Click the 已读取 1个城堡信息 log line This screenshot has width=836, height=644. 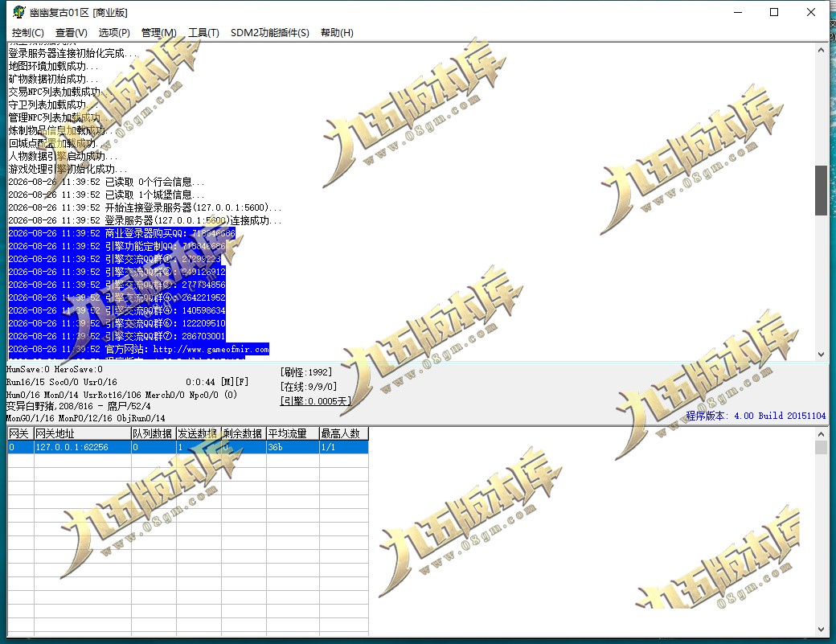[x=106, y=195]
